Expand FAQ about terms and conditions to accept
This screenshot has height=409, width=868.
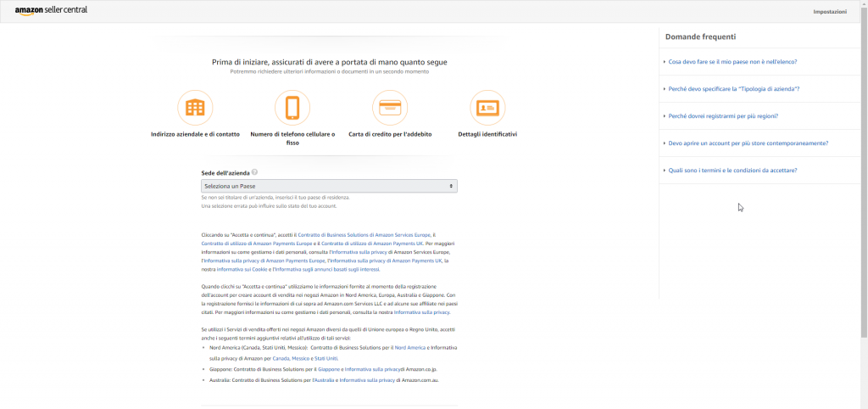pyautogui.click(x=732, y=171)
